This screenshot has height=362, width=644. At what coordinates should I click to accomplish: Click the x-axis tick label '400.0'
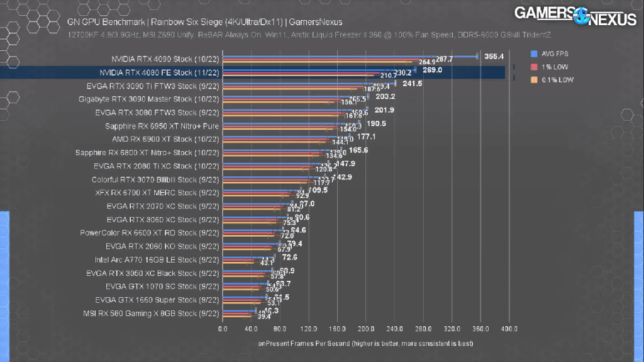(x=509, y=329)
